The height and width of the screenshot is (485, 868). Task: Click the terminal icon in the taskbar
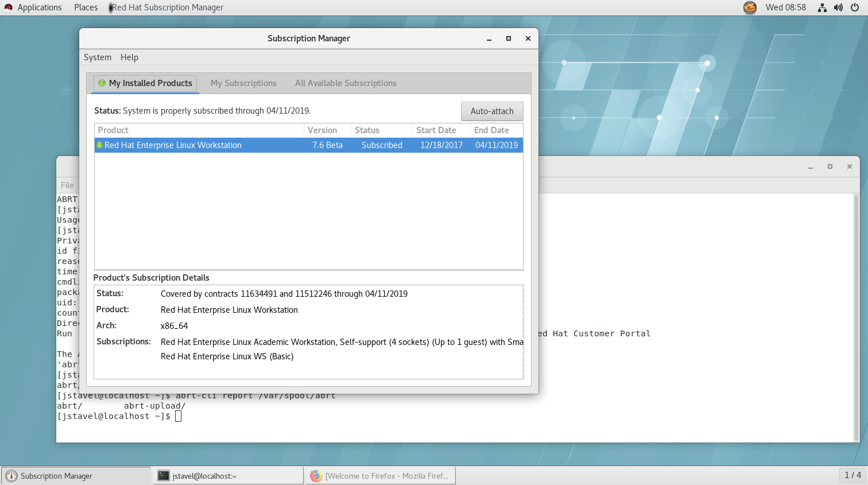[x=164, y=476]
